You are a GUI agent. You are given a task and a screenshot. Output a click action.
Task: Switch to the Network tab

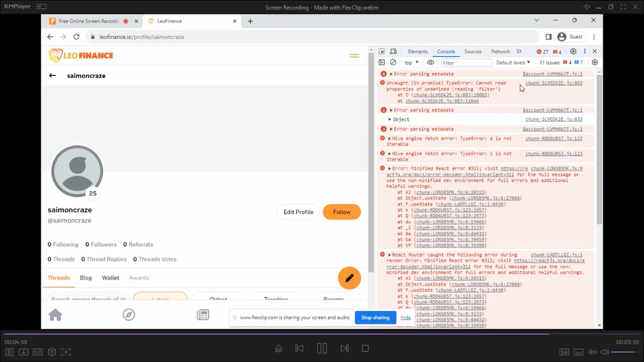(500, 51)
